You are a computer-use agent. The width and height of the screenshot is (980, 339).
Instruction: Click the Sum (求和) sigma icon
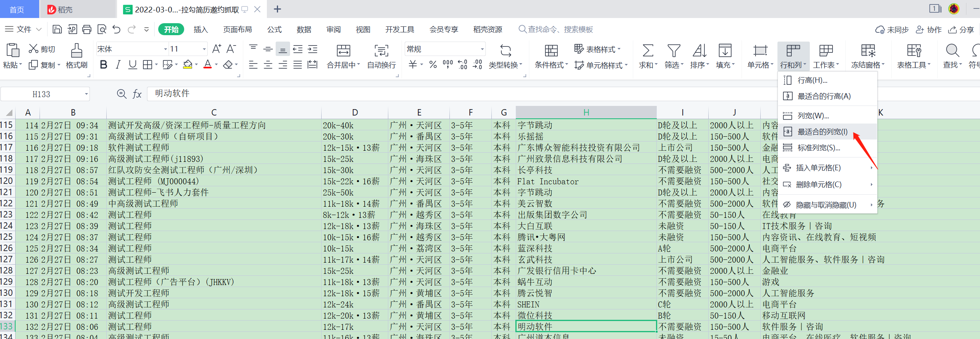click(x=648, y=50)
